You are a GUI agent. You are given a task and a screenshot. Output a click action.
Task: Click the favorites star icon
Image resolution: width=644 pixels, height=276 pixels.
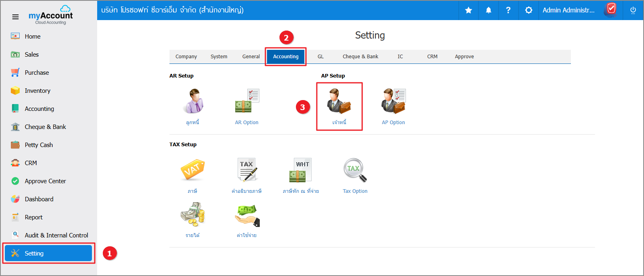(x=469, y=10)
